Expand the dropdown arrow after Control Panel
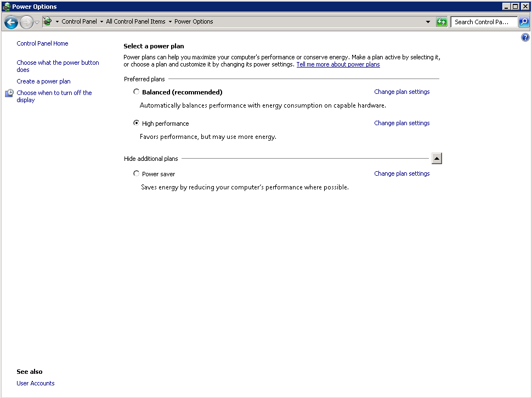Image resolution: width=532 pixels, height=398 pixels. [101, 22]
